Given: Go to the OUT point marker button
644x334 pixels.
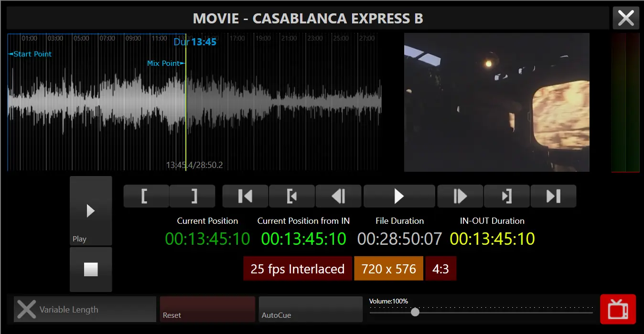Looking at the screenshot, I should pyautogui.click(x=507, y=196).
